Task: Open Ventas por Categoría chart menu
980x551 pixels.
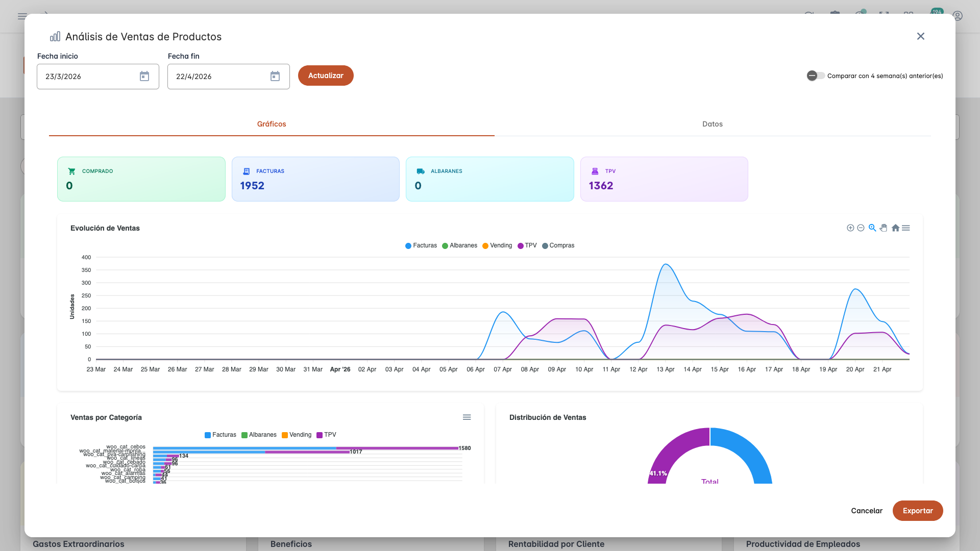Action: click(x=467, y=417)
